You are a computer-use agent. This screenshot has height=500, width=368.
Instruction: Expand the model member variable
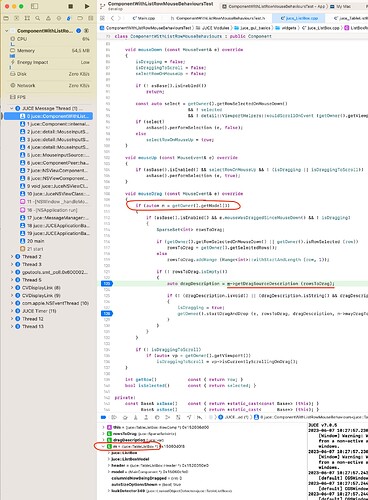click(109, 472)
